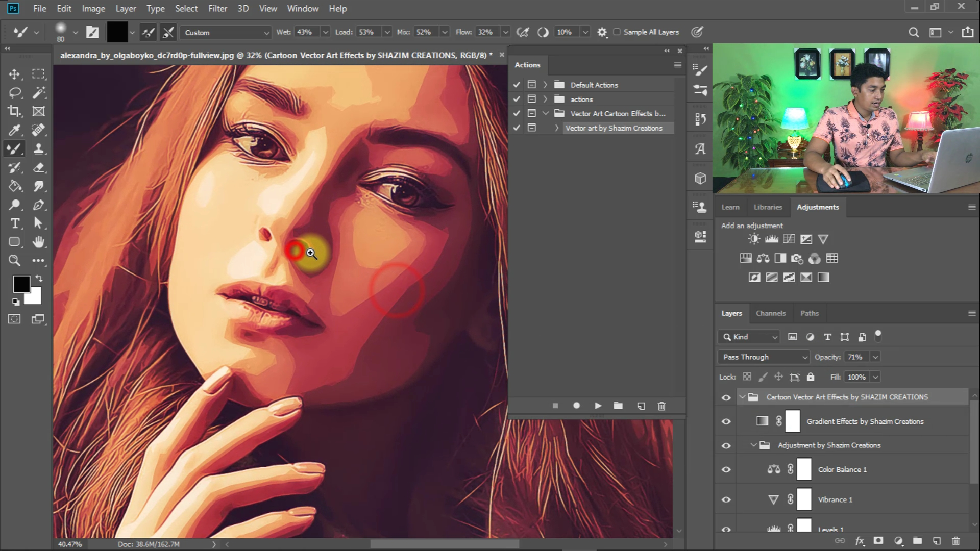Screen dimensions: 980x551
Task: Select the Move tool
Action: pyautogui.click(x=14, y=74)
